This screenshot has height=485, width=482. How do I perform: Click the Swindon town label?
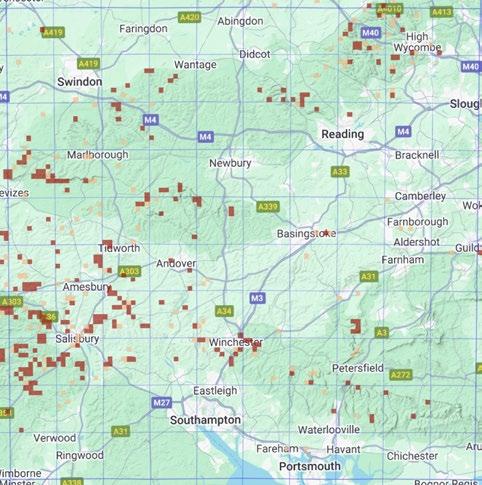(80, 82)
